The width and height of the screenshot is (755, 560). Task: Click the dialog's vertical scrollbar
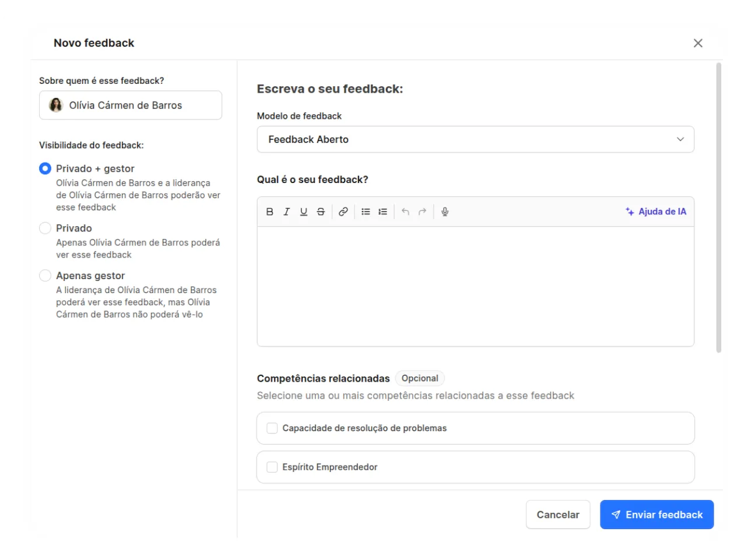pyautogui.click(x=719, y=207)
